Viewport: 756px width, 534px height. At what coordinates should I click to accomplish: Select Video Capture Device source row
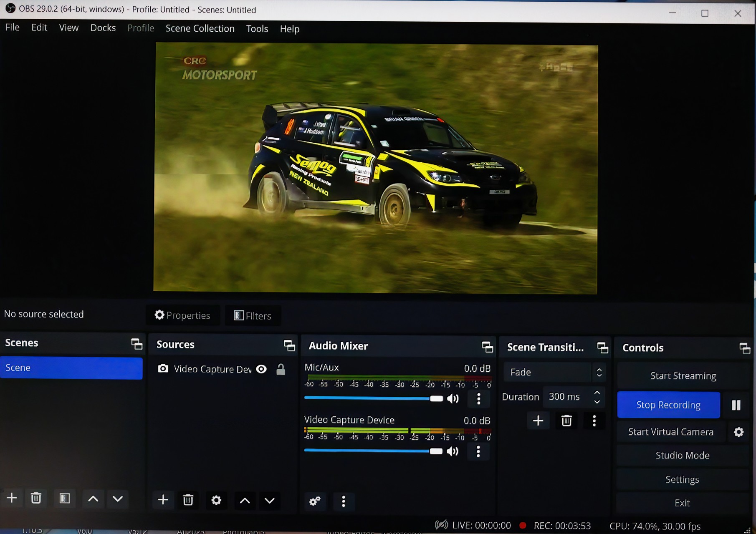coord(222,369)
